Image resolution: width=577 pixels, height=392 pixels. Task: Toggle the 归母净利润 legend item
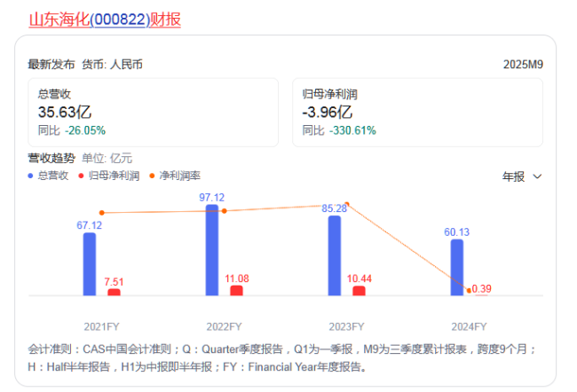pyautogui.click(x=109, y=176)
